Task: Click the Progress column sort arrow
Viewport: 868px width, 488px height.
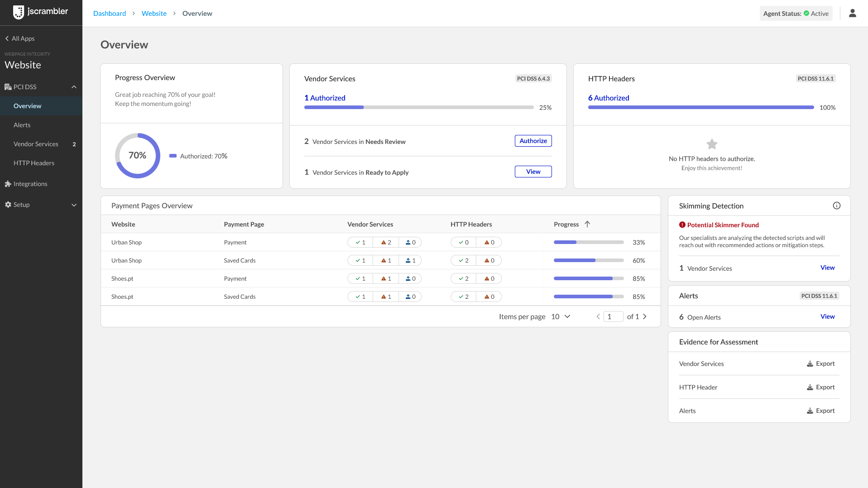Action: (x=587, y=224)
